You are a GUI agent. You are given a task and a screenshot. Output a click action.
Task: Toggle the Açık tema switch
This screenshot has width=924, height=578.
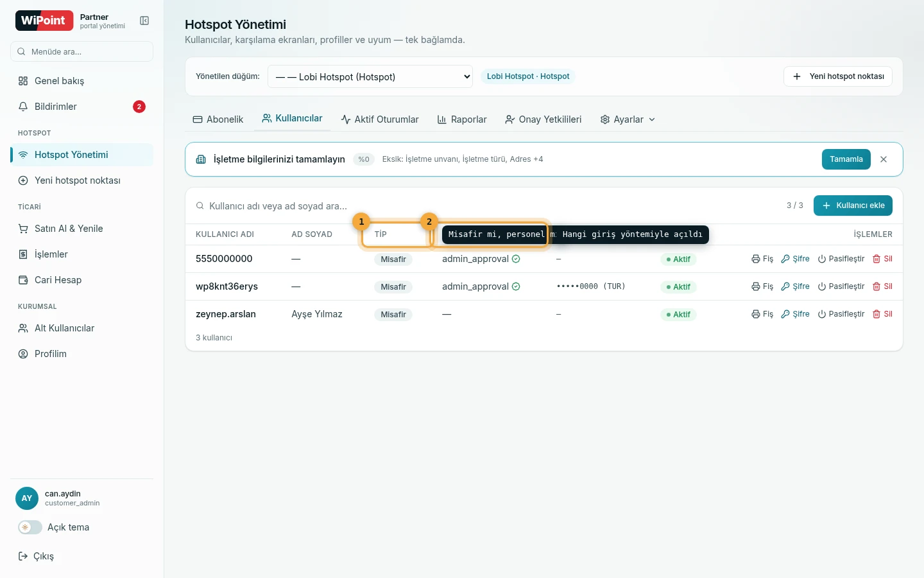pos(30,527)
